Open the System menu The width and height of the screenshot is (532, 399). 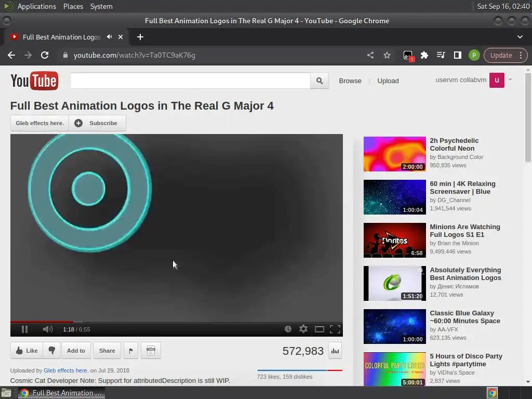(x=101, y=6)
